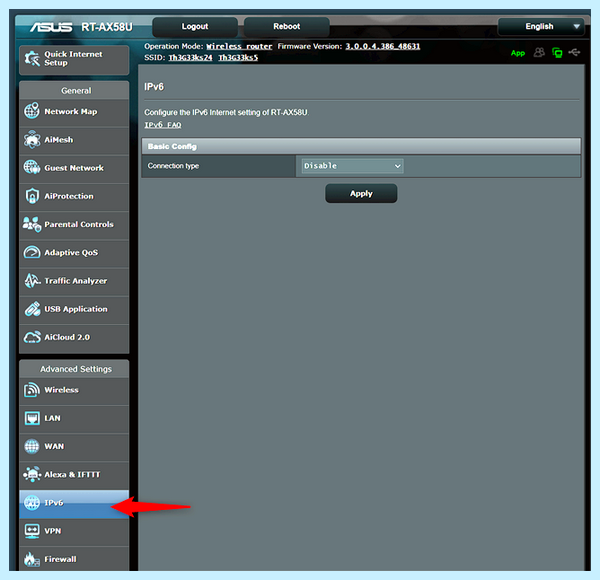Open Parental Controls page

pyautogui.click(x=74, y=225)
